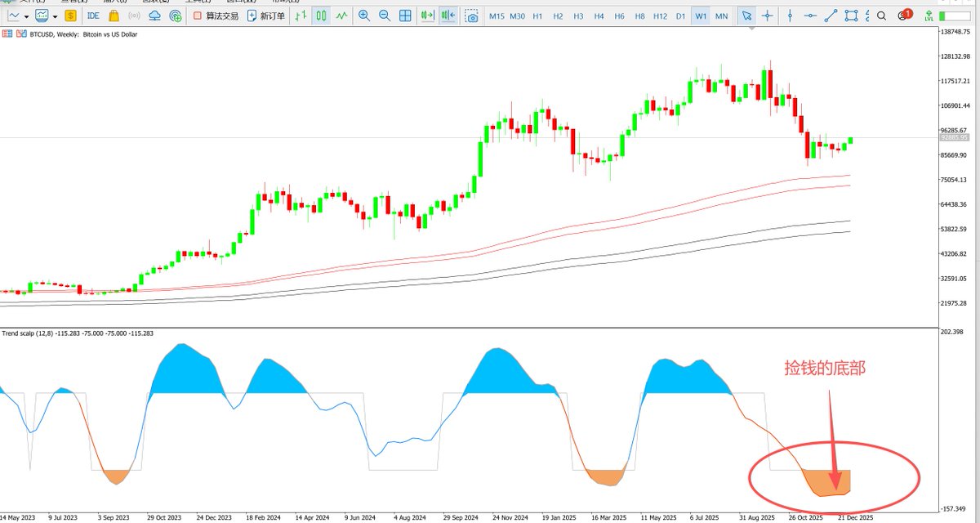The width and height of the screenshot is (980, 523).
Task: Select the trendline drawing tool
Action: 831,16
